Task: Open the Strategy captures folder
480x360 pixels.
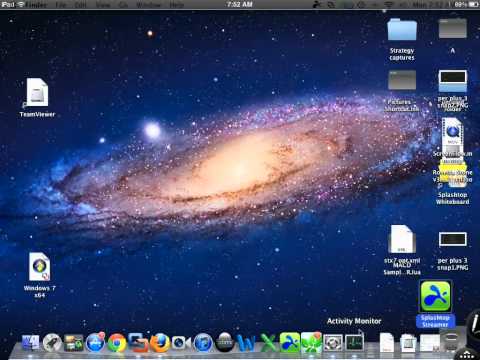Action: pyautogui.click(x=402, y=30)
